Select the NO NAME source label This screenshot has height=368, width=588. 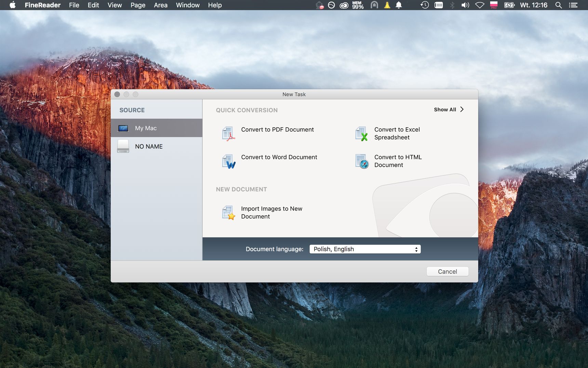tap(149, 147)
